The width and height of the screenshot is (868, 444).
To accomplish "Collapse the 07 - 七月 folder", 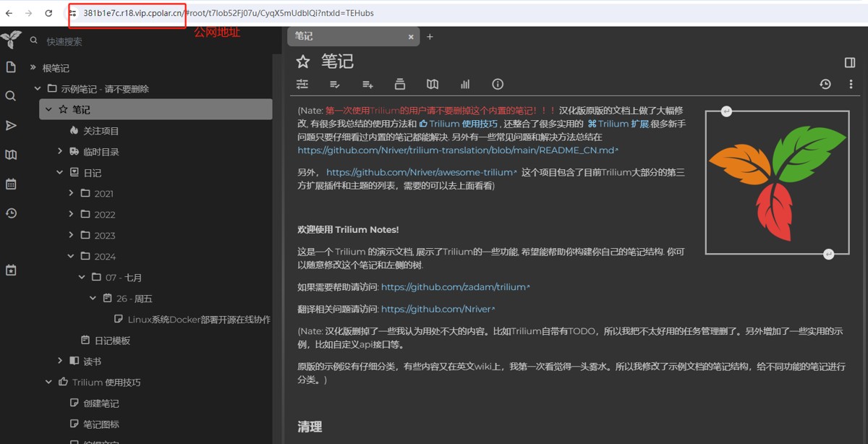I will pyautogui.click(x=82, y=278).
